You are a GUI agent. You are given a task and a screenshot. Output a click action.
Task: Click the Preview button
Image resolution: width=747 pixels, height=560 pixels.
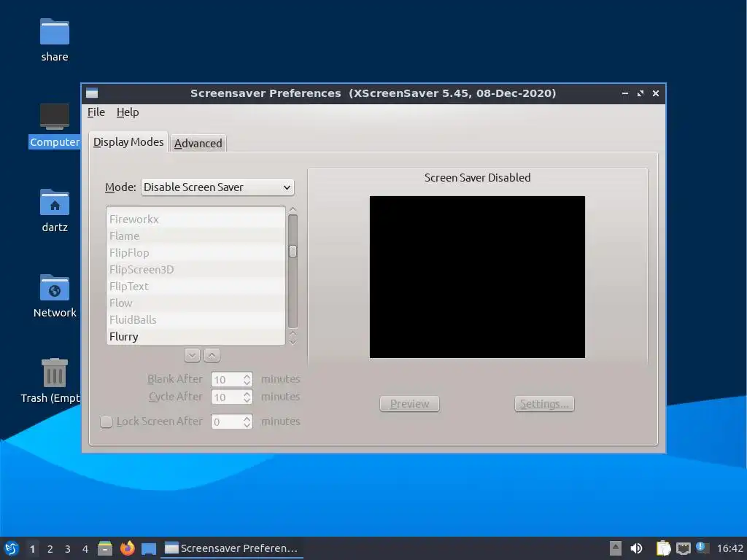(409, 404)
